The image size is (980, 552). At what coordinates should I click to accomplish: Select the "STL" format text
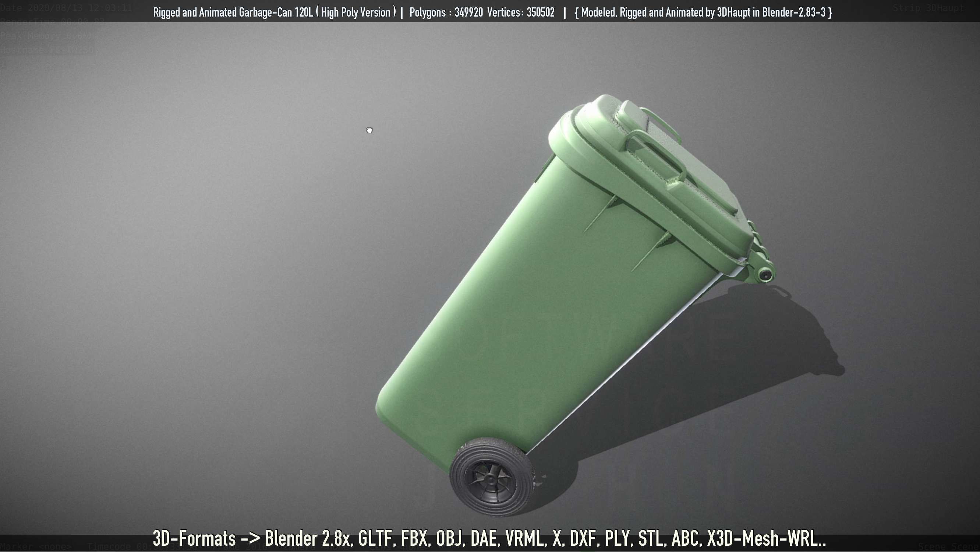[x=651, y=538]
